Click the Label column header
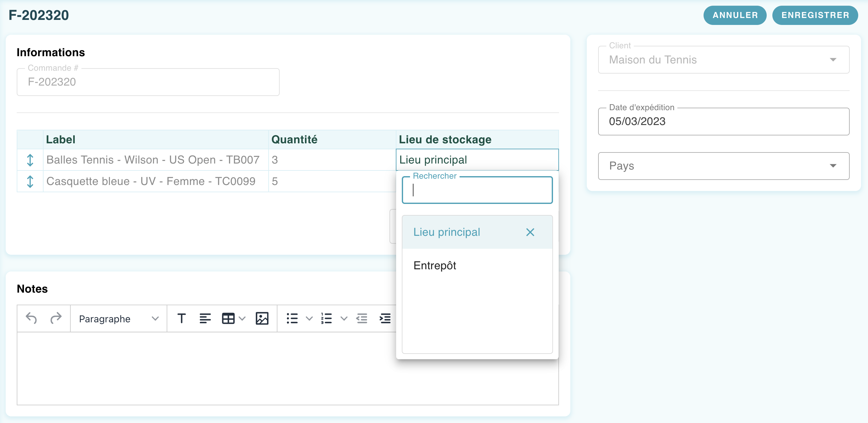 tap(156, 140)
